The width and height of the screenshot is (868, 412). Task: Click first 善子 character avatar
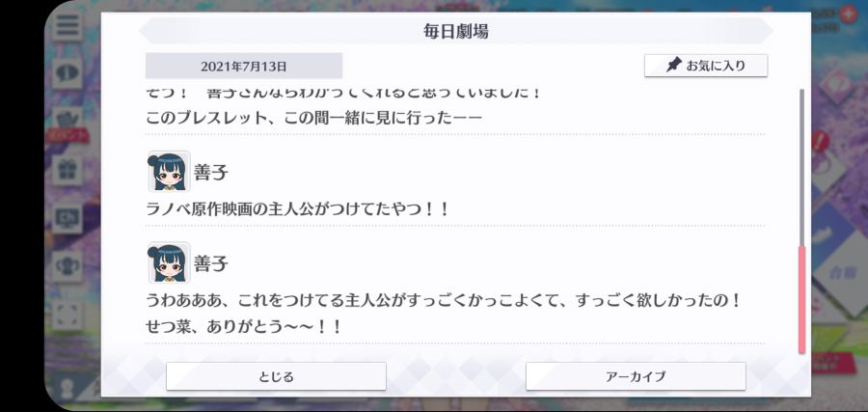click(x=170, y=171)
